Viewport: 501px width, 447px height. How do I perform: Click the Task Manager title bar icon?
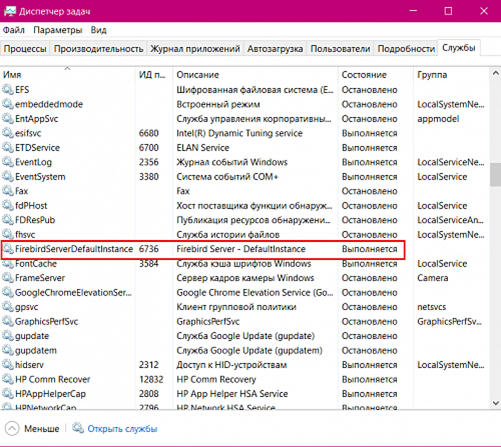coord(10,11)
